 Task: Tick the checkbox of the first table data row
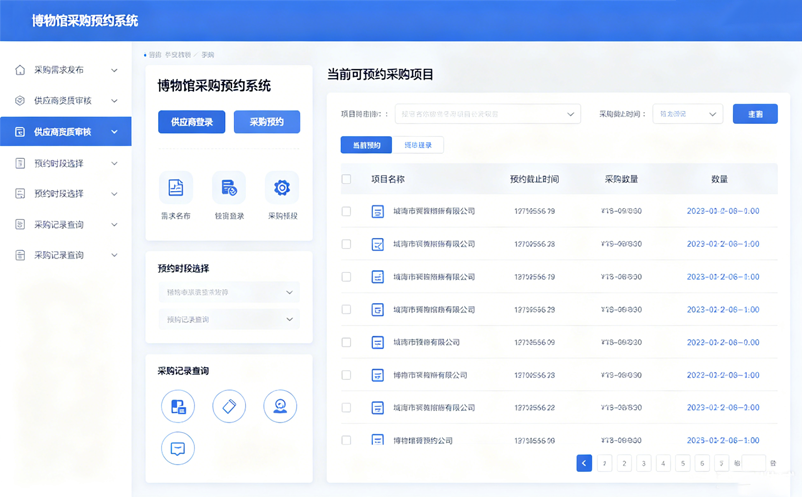tap(346, 211)
